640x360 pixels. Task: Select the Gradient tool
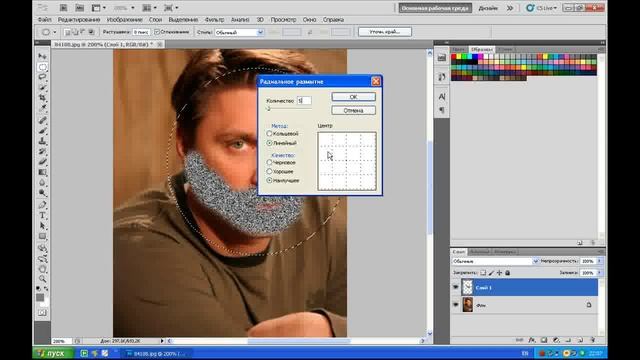[42, 172]
